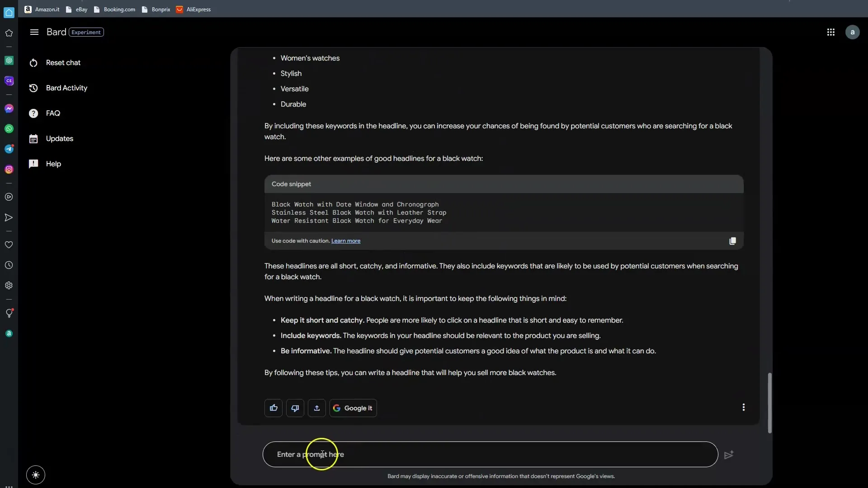Open the three-dot more options menu
The width and height of the screenshot is (868, 488).
(743, 408)
